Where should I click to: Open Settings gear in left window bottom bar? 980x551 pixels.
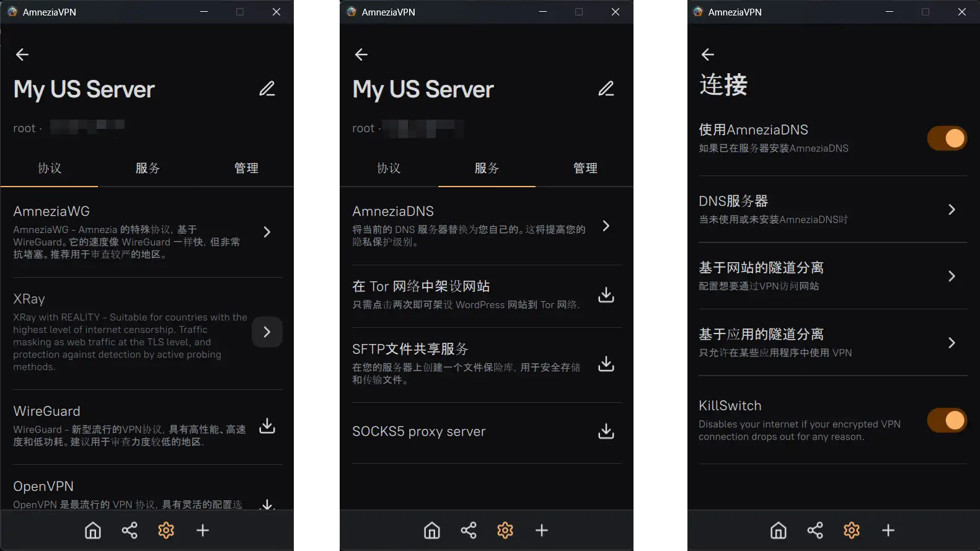166,531
